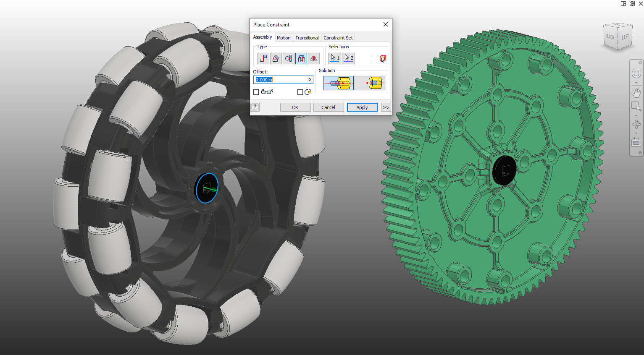This screenshot has width=644, height=355.
Task: Select the omni wheel's highlighted hub
Action: [207, 188]
